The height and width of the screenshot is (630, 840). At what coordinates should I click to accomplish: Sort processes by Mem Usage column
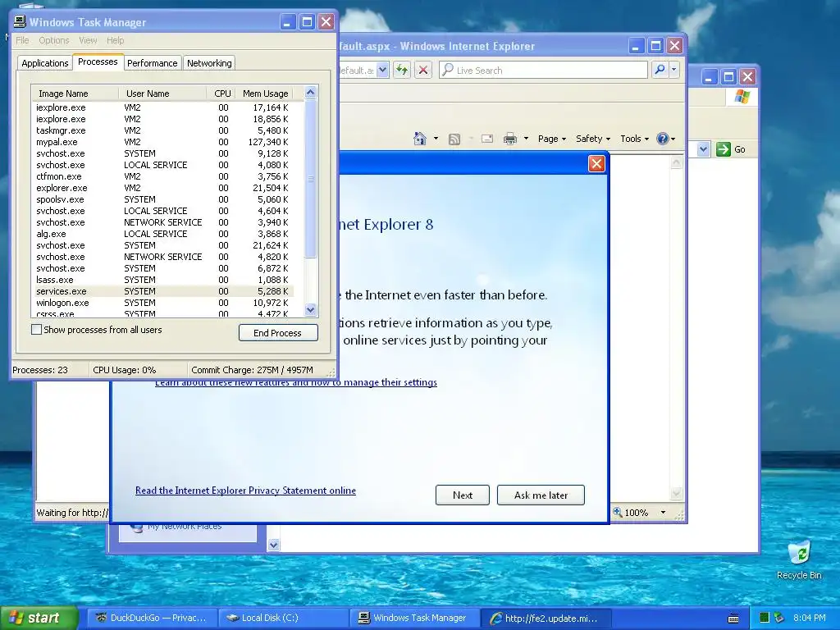click(x=265, y=94)
